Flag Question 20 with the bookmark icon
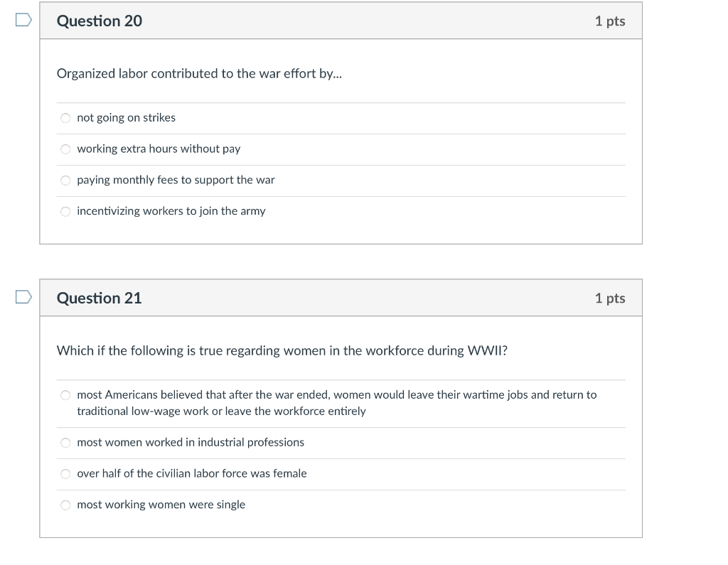The width and height of the screenshot is (728, 565). coord(23,20)
